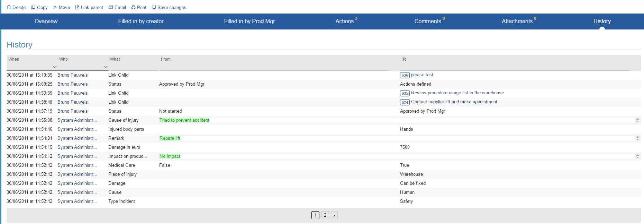Click the next page arrow button
This screenshot has width=644, height=224.
(334, 215)
